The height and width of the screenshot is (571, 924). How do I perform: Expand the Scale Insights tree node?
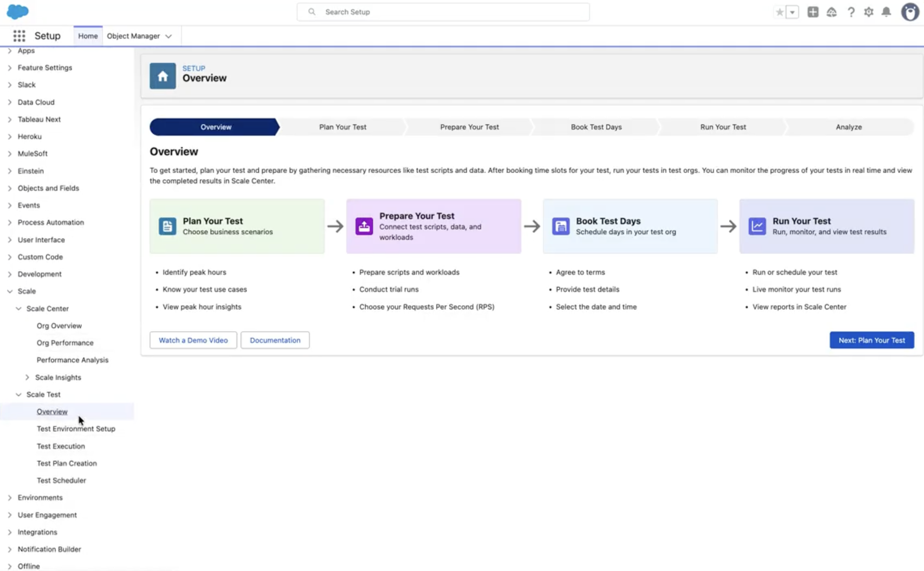click(x=27, y=377)
